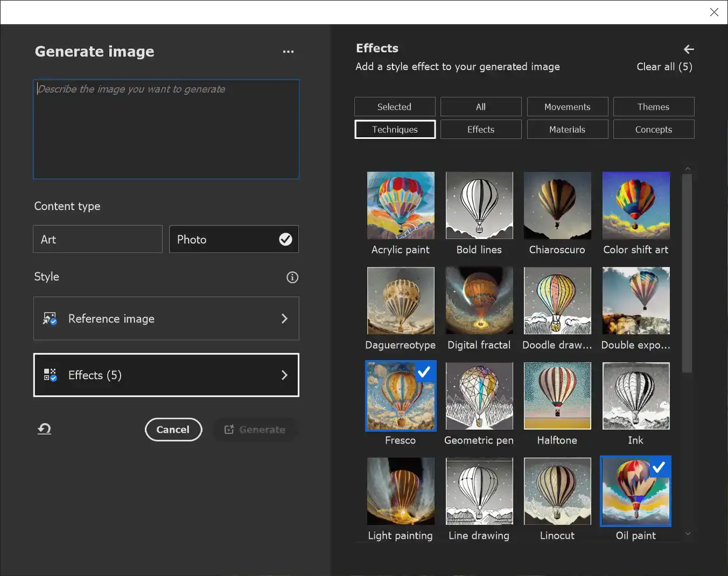This screenshot has height=576, width=728.
Task: Click the image description input field
Action: [x=165, y=129]
